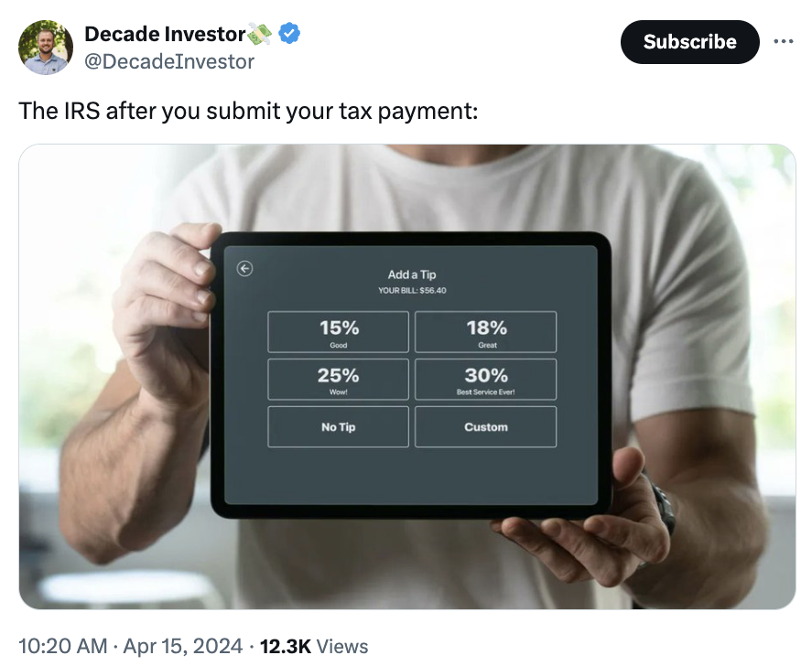Image resolution: width=812 pixels, height=666 pixels.
Task: Open the Custom tip entry option
Action: tap(485, 426)
